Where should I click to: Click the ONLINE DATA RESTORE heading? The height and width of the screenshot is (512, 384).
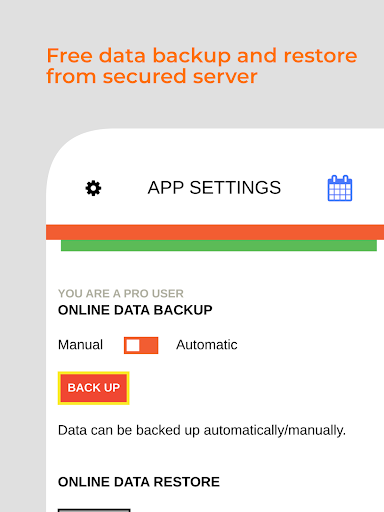pos(139,482)
